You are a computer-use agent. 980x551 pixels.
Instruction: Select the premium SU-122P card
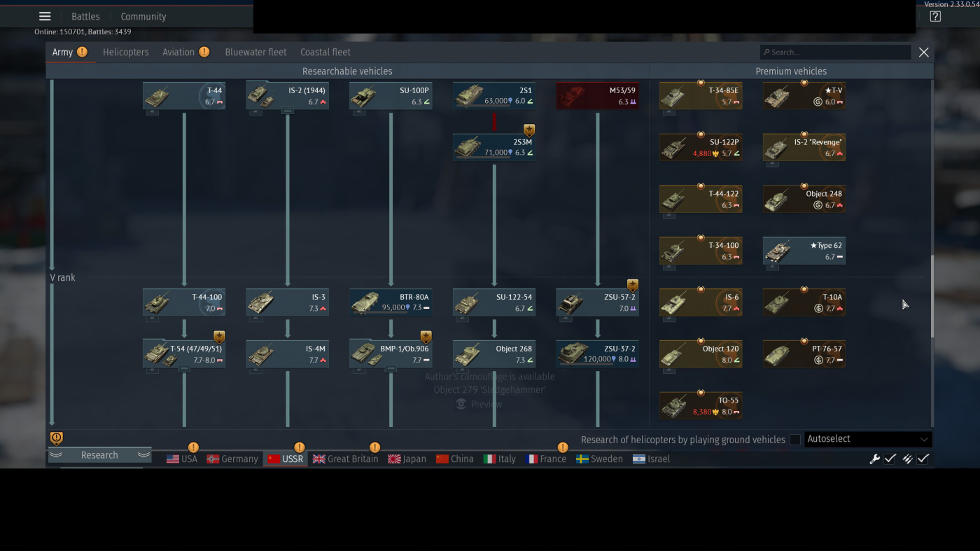click(x=701, y=148)
